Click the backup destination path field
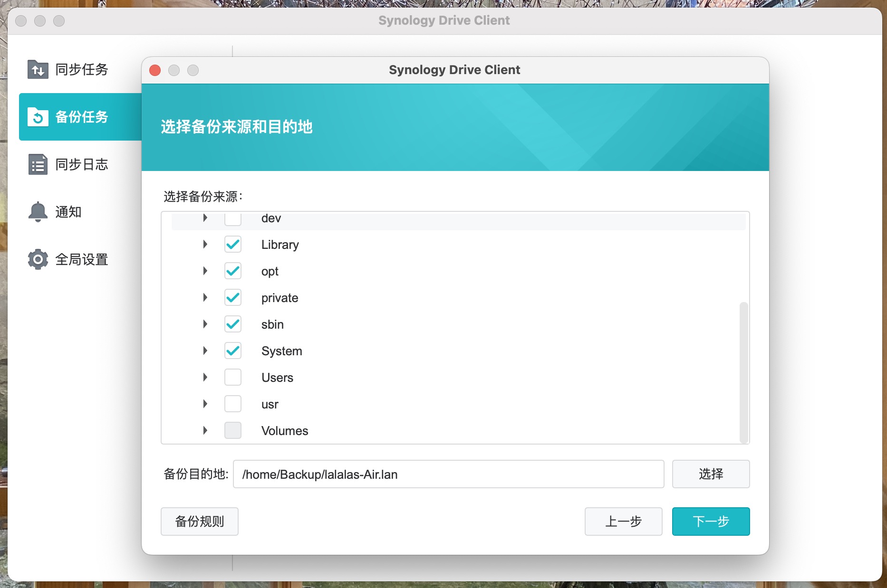Screen dimensions: 887x588 pyautogui.click(x=448, y=474)
